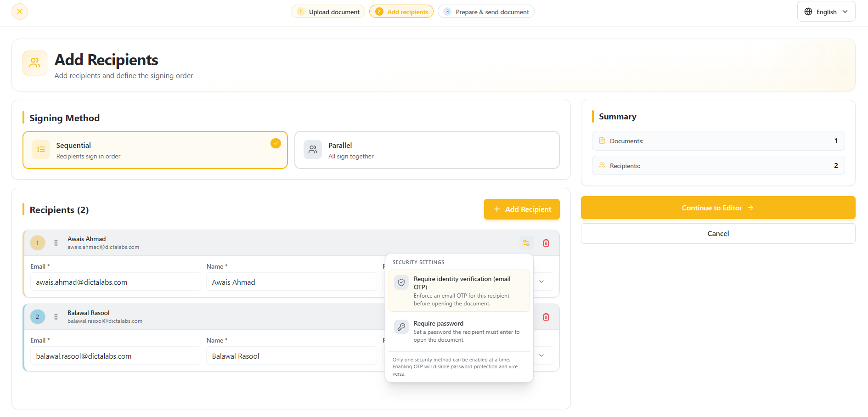Click recipient order badge 2

click(38, 317)
